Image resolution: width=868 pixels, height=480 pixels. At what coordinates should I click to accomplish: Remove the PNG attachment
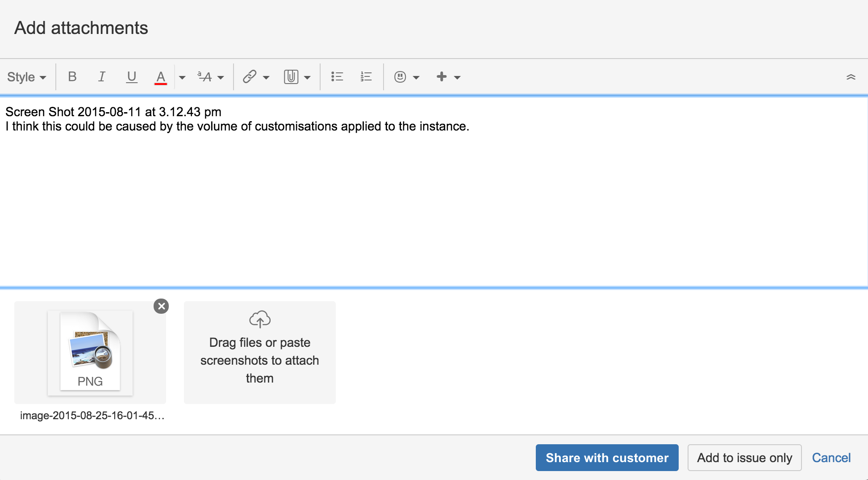161,306
